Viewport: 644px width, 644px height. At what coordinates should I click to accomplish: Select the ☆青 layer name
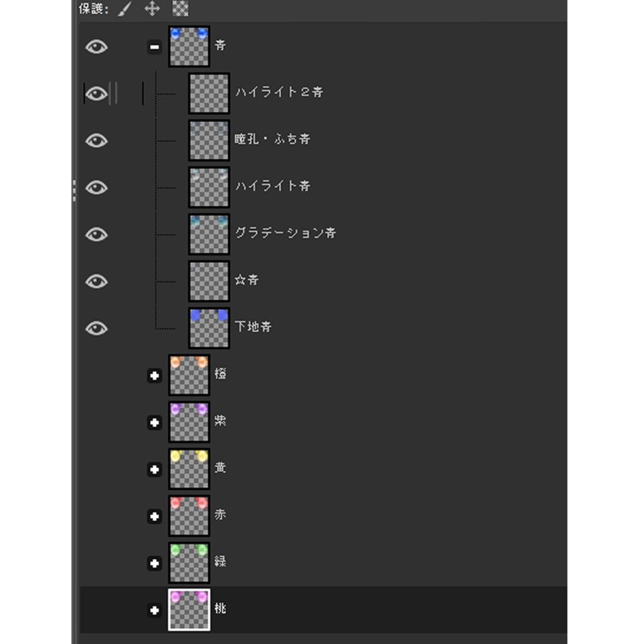pyautogui.click(x=247, y=280)
